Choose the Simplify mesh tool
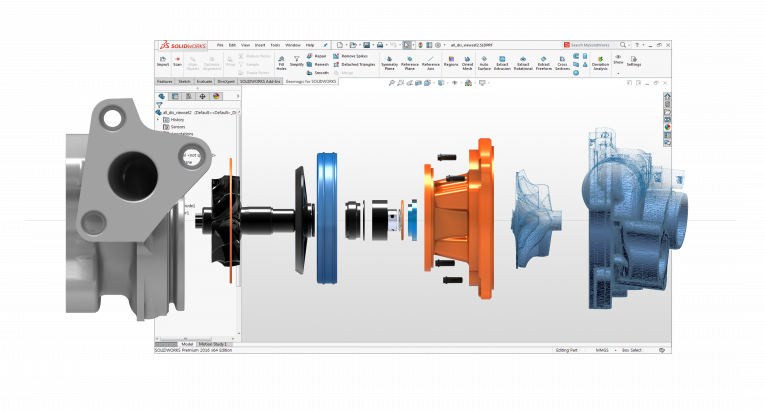This screenshot has width=765, height=411. point(297,61)
